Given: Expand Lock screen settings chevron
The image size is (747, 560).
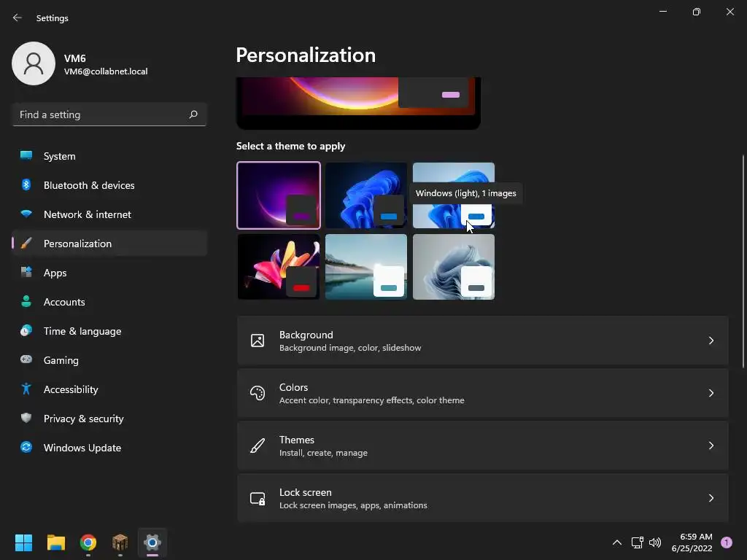Looking at the screenshot, I should click(711, 498).
